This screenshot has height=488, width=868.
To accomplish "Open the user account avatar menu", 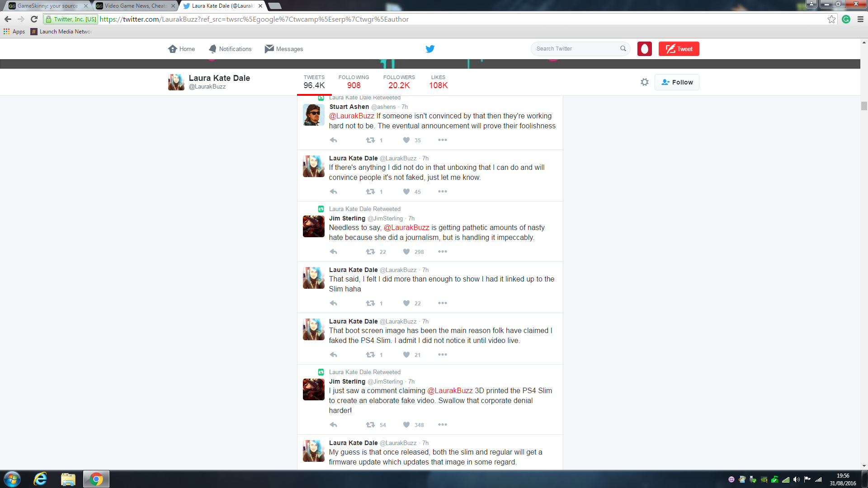I will 644,49.
